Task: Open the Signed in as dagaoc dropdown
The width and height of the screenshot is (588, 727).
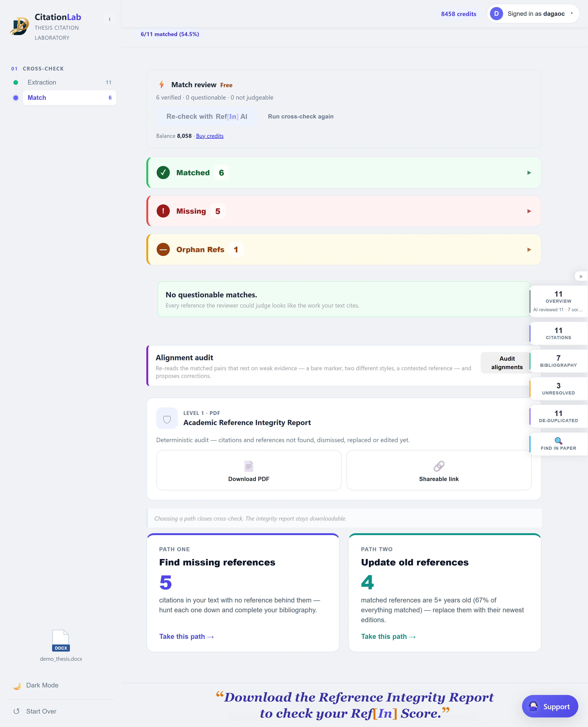Action: pos(533,14)
